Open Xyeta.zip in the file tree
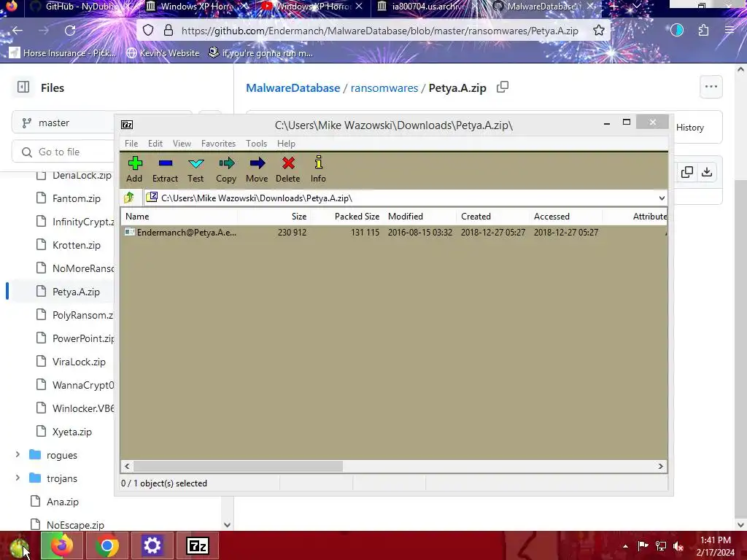The width and height of the screenshot is (747, 560). (72, 432)
